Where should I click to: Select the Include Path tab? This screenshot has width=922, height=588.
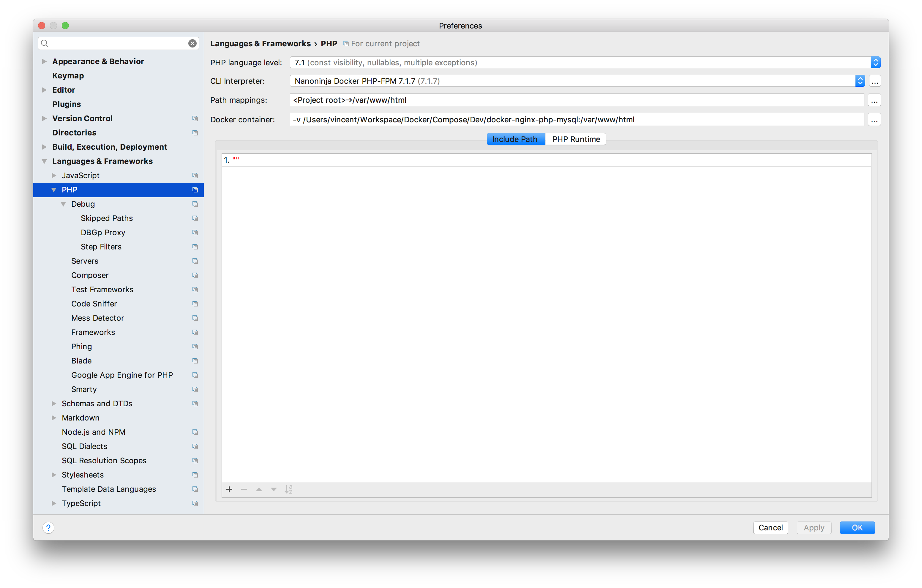coord(516,139)
